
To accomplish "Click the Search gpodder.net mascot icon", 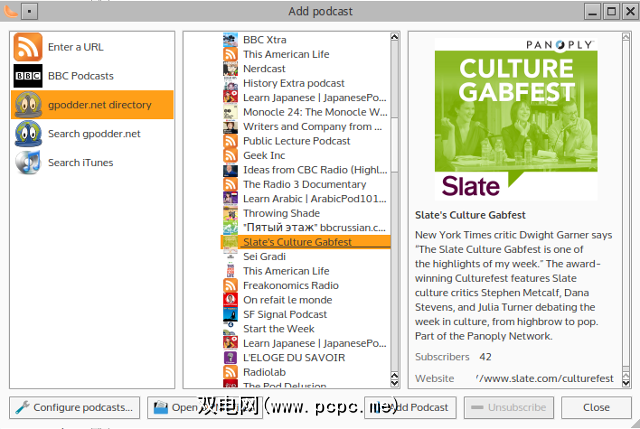I will [x=28, y=133].
